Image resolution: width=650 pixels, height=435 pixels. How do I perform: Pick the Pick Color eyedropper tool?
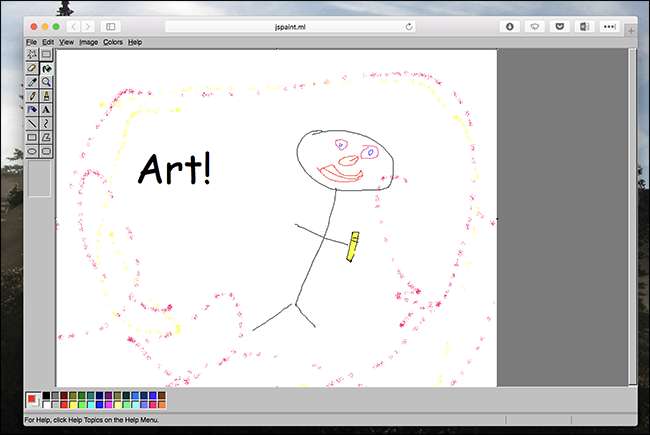coord(33,82)
